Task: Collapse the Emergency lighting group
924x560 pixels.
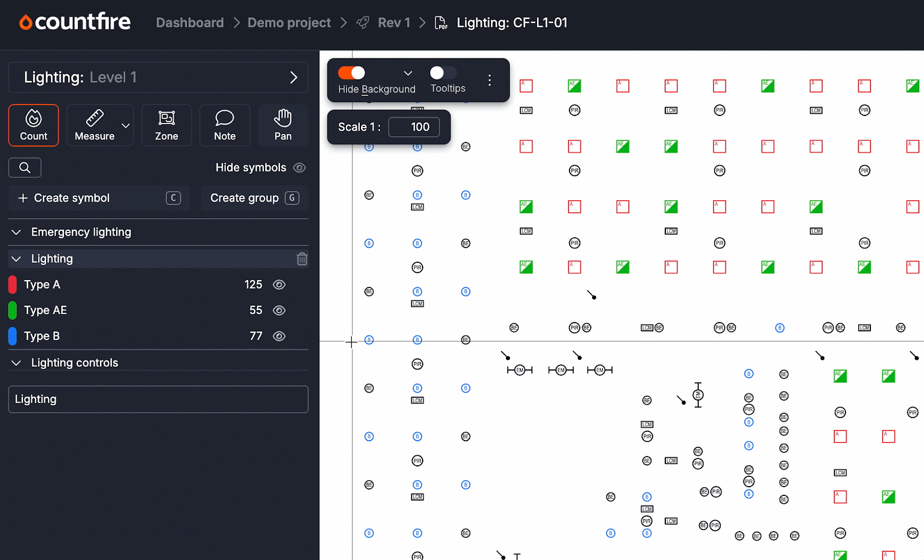Action: pos(16,232)
